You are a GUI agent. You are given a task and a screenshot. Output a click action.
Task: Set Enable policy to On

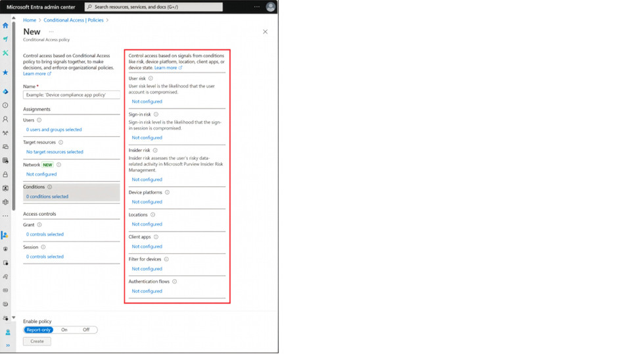coord(64,330)
